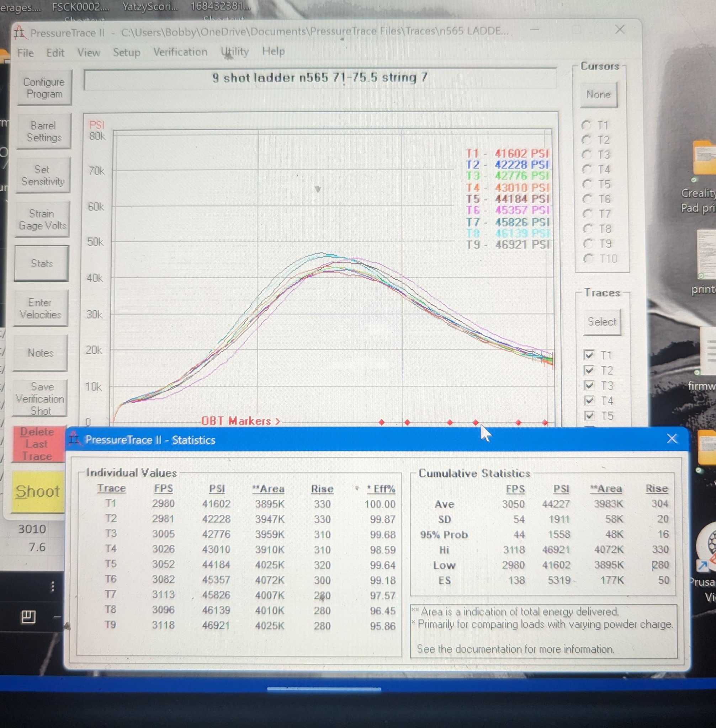The height and width of the screenshot is (728, 716).
Task: Click the red Delete Last Trace button
Action: [38, 444]
